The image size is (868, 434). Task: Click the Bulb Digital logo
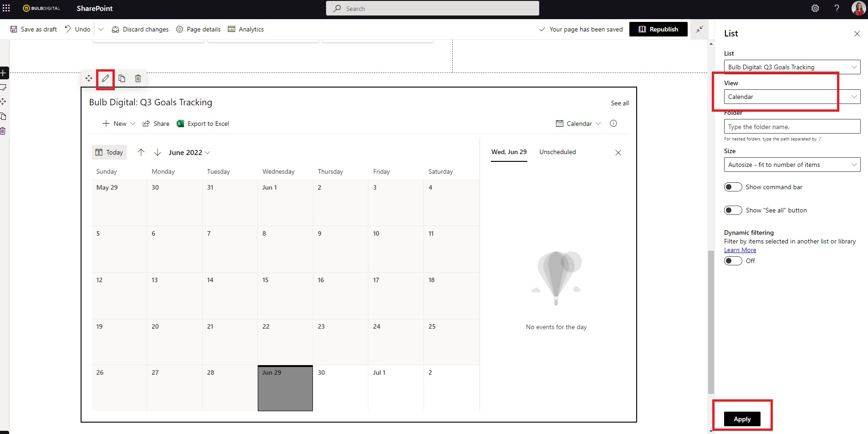pos(41,8)
